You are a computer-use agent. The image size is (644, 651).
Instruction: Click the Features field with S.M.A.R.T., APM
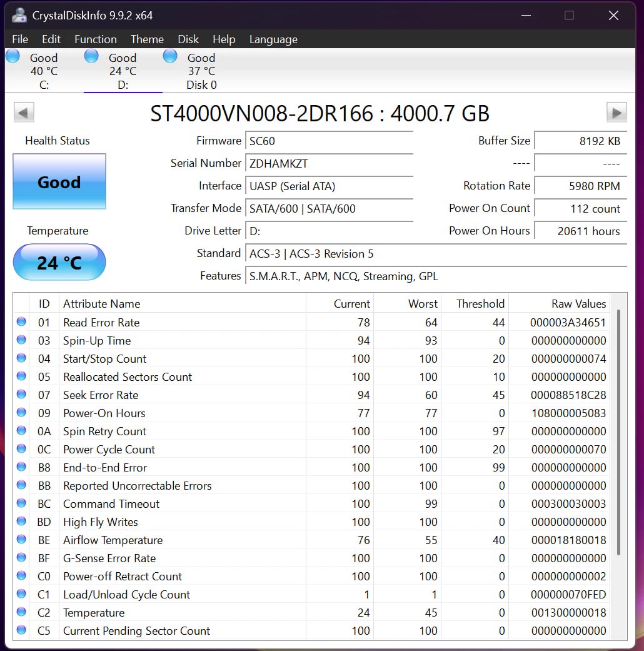click(x=436, y=276)
